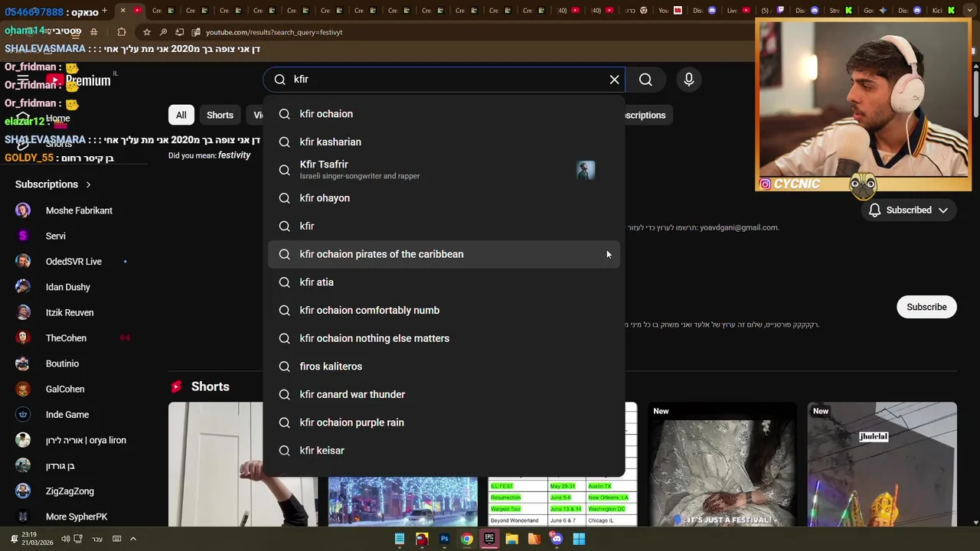Open the Among Us taskbar icon
980x551 pixels.
click(x=422, y=539)
